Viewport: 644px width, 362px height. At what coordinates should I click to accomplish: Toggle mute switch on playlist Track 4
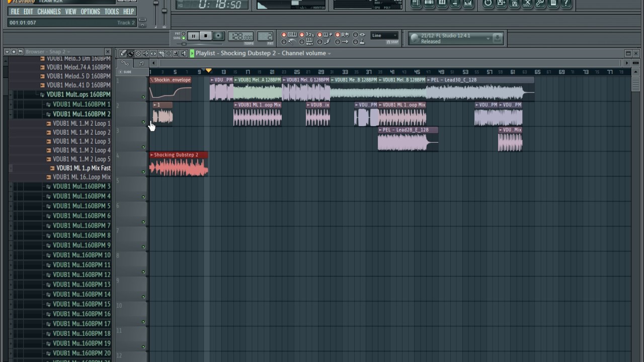click(x=143, y=172)
